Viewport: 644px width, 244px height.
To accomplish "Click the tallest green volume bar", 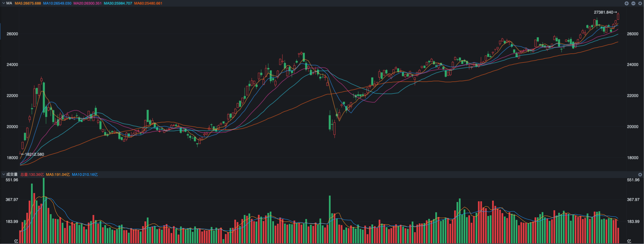I will [x=44, y=210].
